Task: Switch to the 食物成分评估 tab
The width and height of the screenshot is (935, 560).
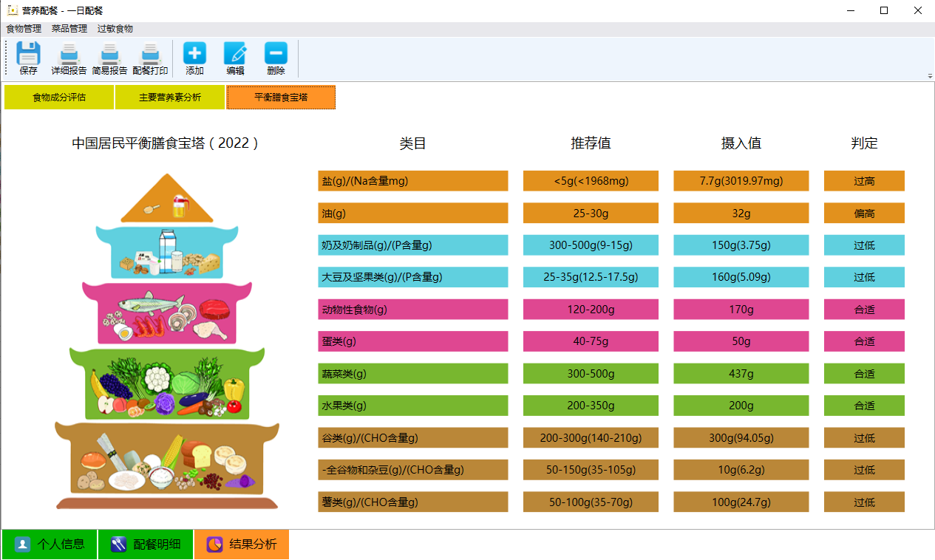Action: click(x=59, y=98)
